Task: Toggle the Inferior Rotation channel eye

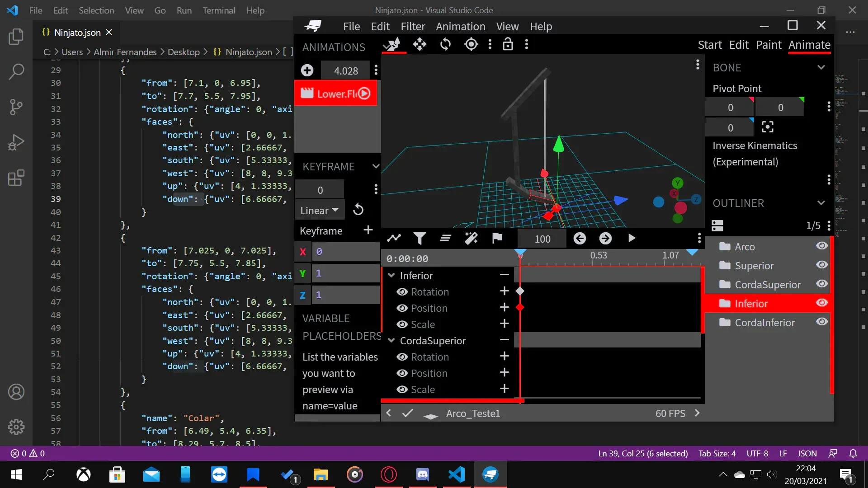Action: click(x=402, y=292)
